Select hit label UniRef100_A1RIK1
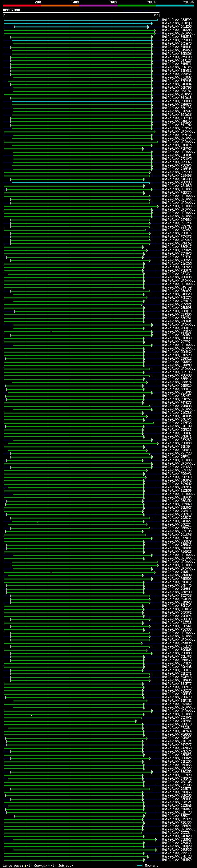 click(177, 741)
